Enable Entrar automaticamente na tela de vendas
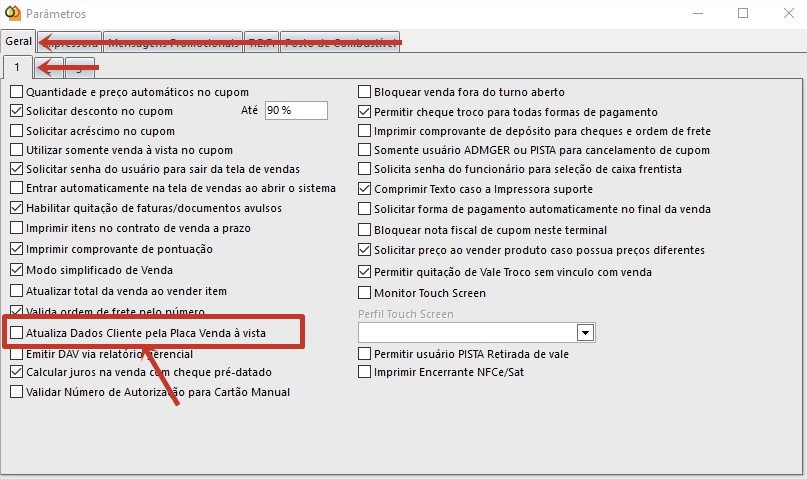807x479 pixels. (16, 188)
